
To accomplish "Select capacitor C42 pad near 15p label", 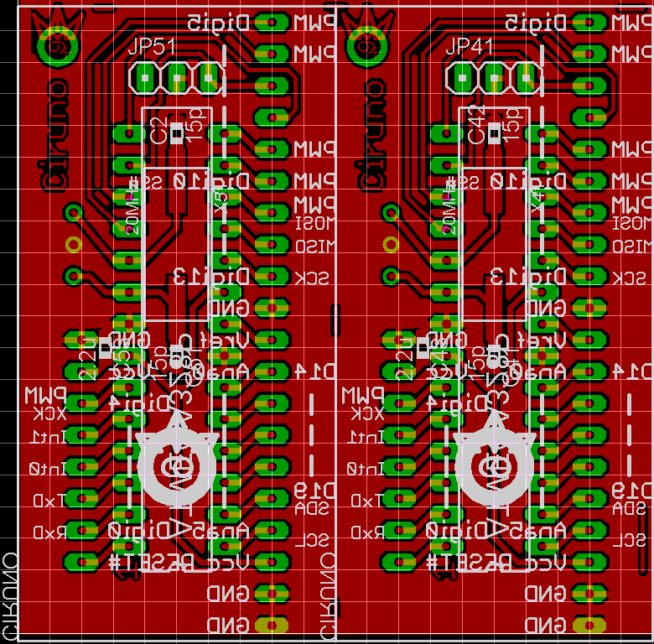I will 495,133.
